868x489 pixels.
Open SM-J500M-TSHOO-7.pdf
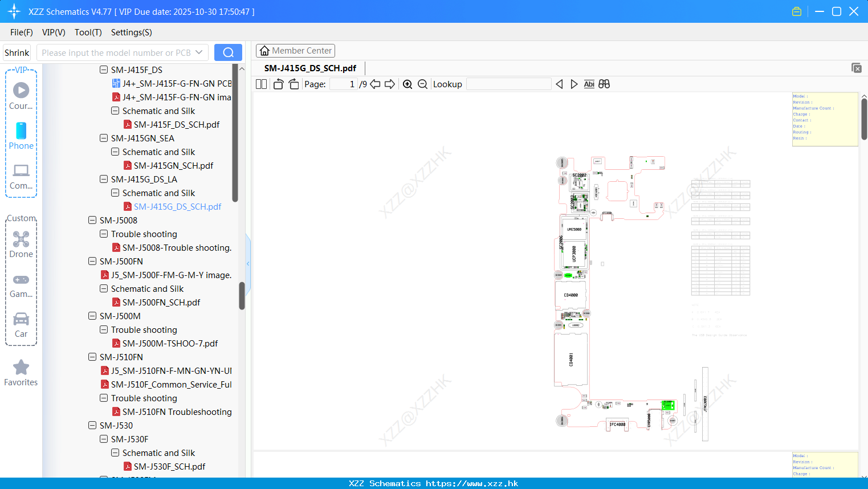tap(165, 343)
